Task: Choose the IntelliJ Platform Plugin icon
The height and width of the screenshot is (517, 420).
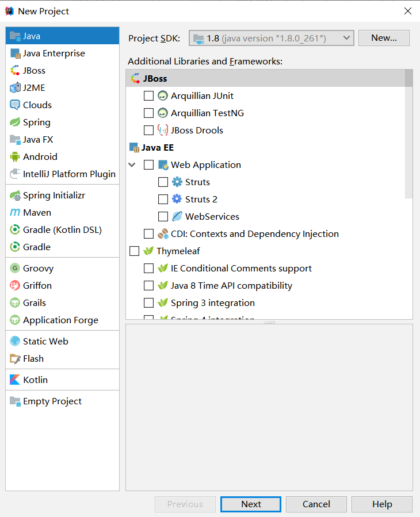Action: point(15,174)
